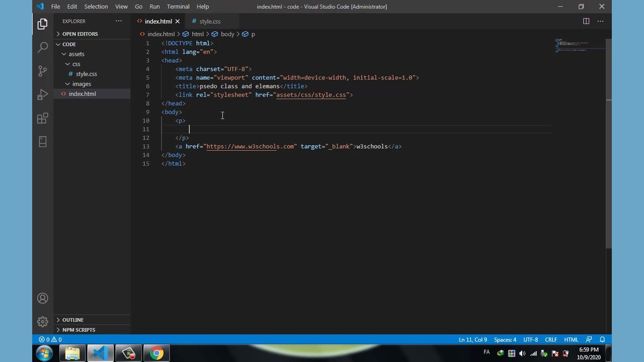
Task: Click the Split Editor Right icon
Action: click(586, 21)
